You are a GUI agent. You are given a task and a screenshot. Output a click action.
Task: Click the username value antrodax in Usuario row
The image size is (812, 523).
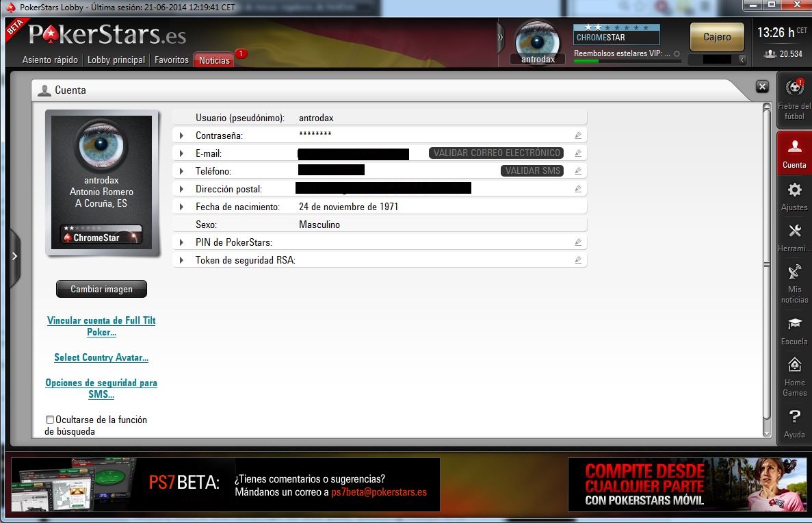(x=316, y=118)
